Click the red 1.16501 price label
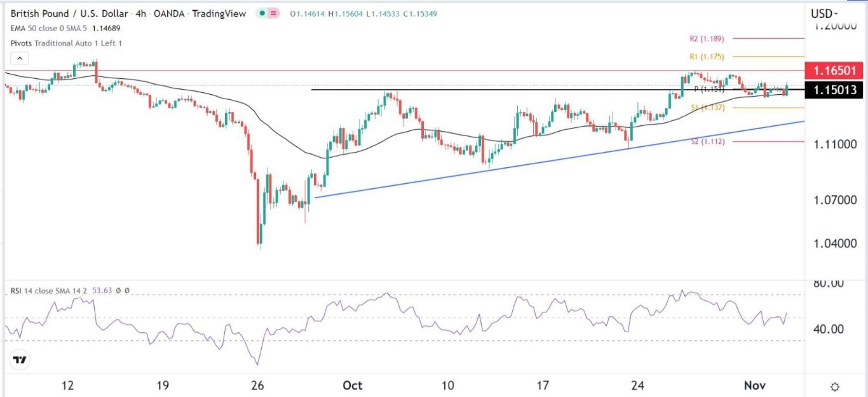868x397 pixels. [833, 71]
